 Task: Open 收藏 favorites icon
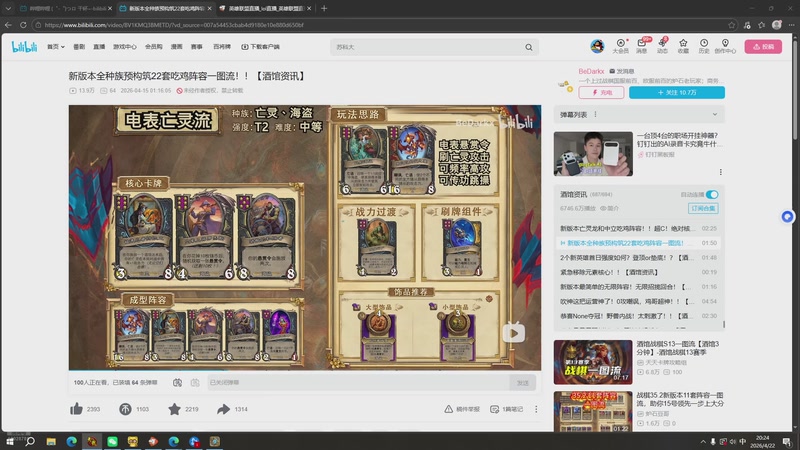pyautogui.click(x=683, y=46)
